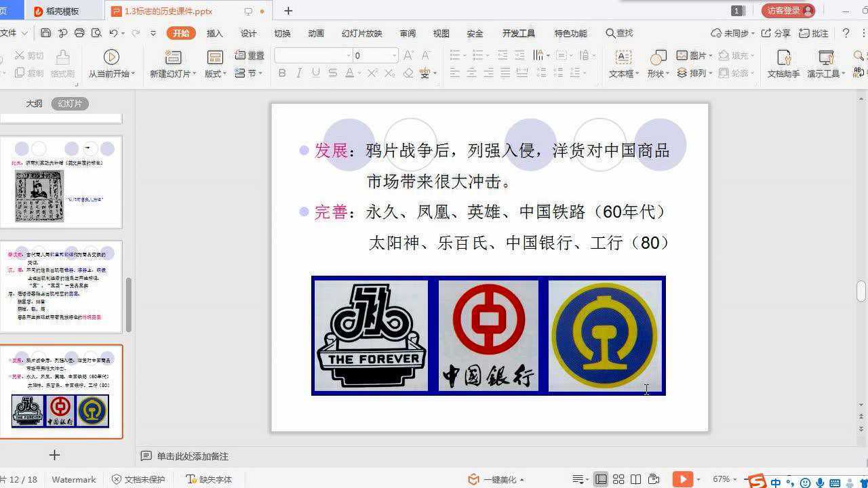Switch to normal view icon in status bar
Image resolution: width=868 pixels, height=488 pixels.
pyautogui.click(x=601, y=479)
